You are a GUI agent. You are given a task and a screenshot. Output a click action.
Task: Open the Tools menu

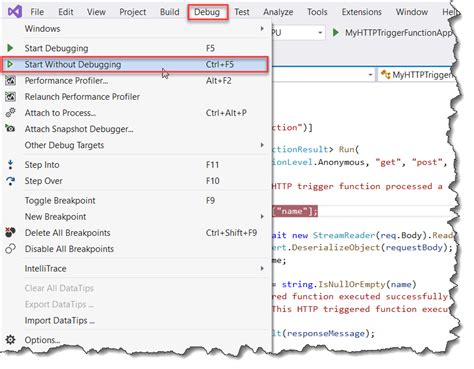click(x=317, y=12)
